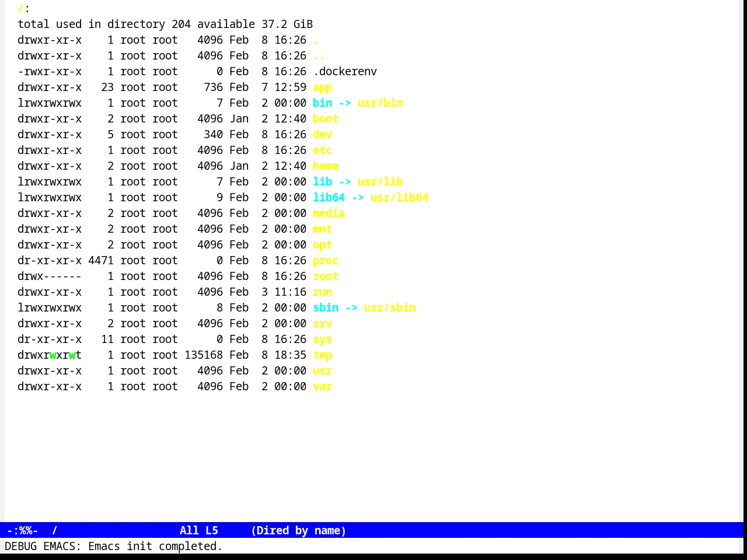Click the .dockerenv file
The image size is (747, 560).
345,72
